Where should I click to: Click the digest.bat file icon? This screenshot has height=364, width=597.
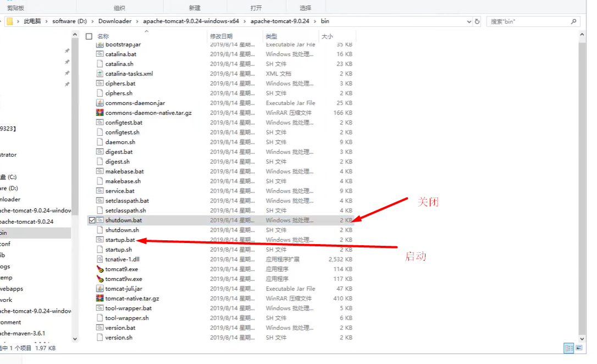click(x=99, y=152)
